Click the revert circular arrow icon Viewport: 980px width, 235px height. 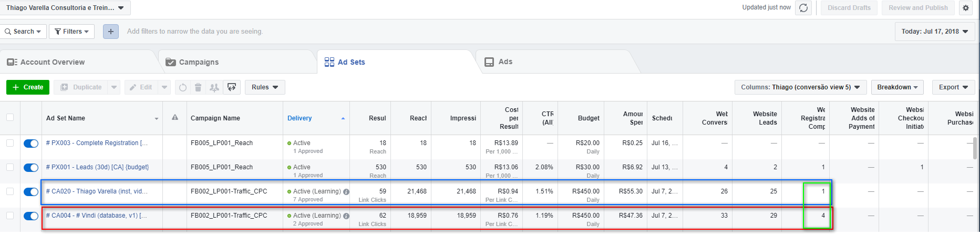coord(182,87)
